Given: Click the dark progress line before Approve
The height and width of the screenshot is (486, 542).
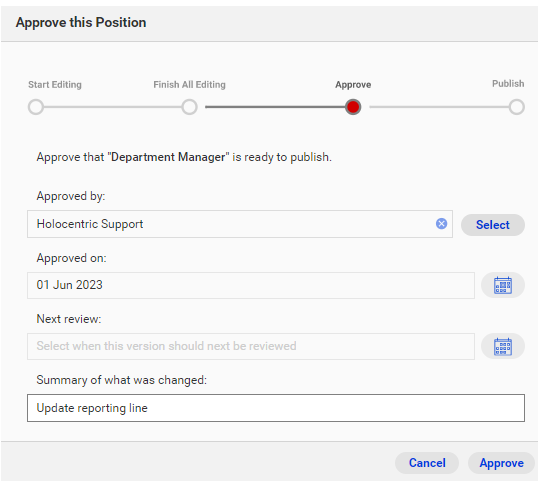Looking at the screenshot, I should pos(275,107).
